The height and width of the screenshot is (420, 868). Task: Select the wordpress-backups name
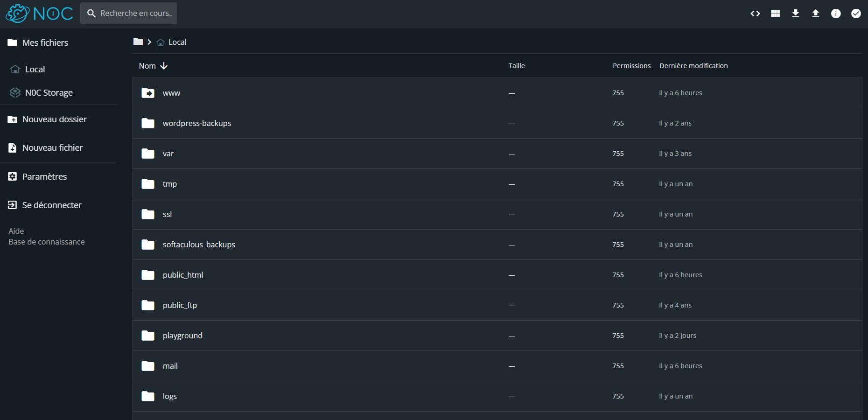click(x=197, y=123)
